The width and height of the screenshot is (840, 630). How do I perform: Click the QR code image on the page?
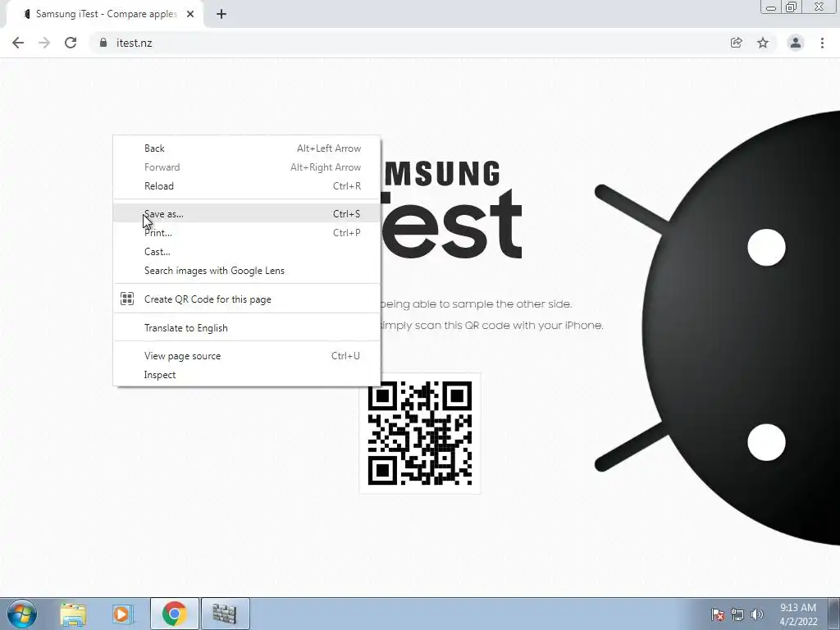click(420, 433)
